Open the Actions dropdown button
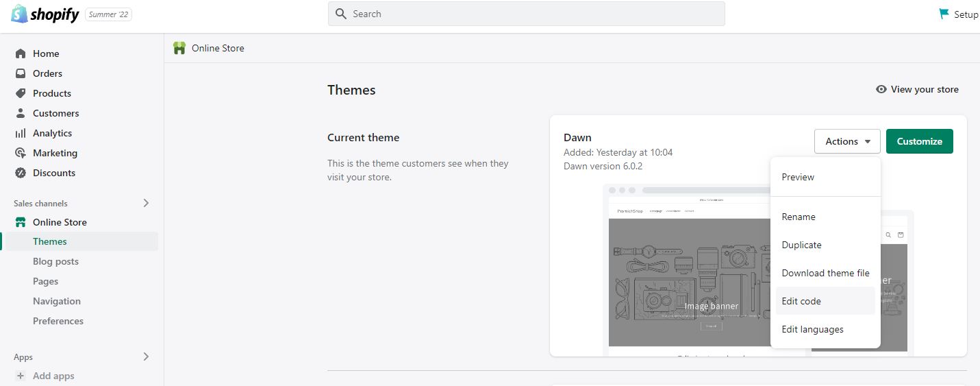 [x=847, y=141]
